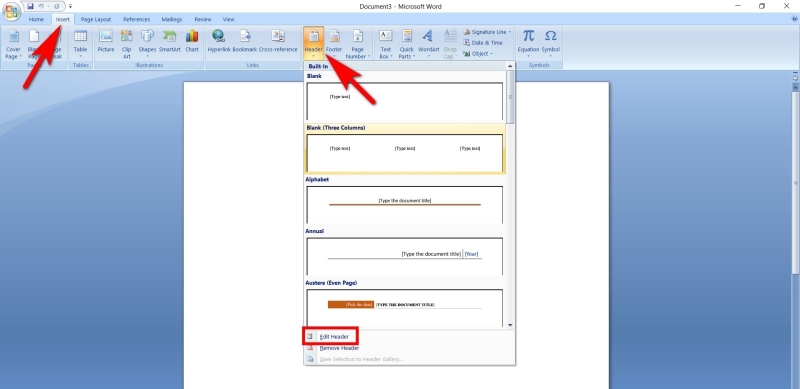Click the Word Help icon
The image size is (800, 389).
point(795,19)
